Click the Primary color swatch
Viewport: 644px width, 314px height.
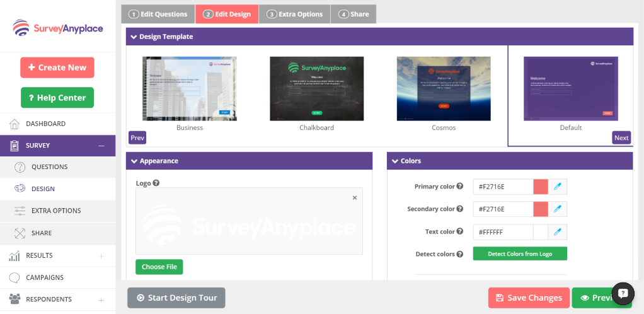pos(540,187)
